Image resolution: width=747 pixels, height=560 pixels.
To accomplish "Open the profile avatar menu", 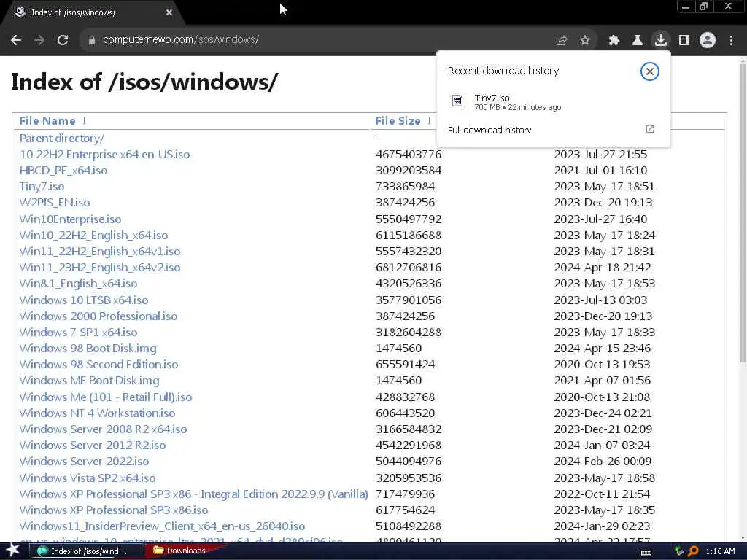I will pyautogui.click(x=708, y=40).
